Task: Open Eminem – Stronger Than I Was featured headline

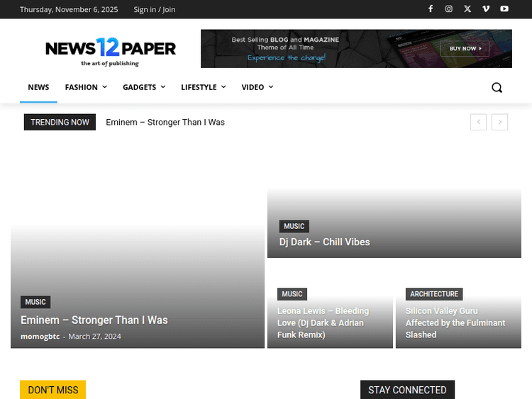Action: pos(94,320)
